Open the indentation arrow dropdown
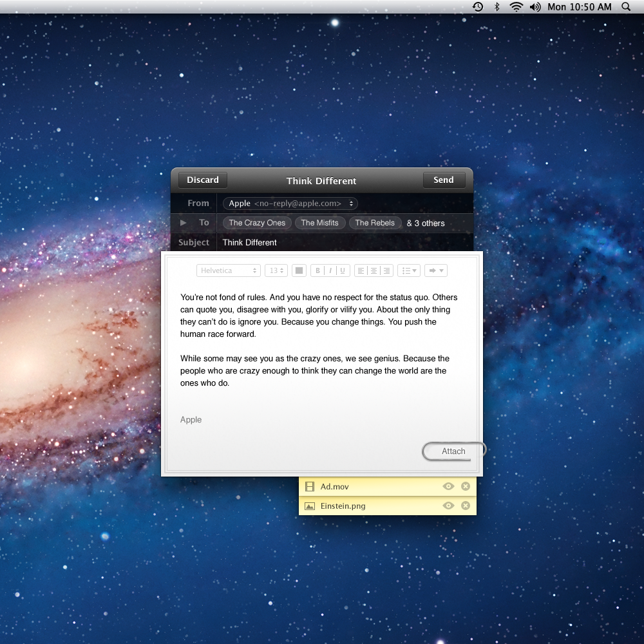Screen dimensions: 644x644 coord(436,270)
